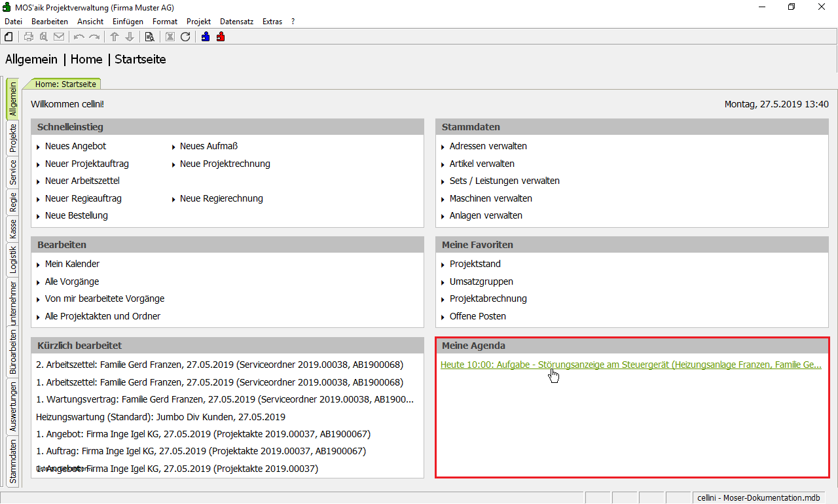The width and height of the screenshot is (838, 504).
Task: Click the printer icon in toolbar
Action: coord(29,37)
